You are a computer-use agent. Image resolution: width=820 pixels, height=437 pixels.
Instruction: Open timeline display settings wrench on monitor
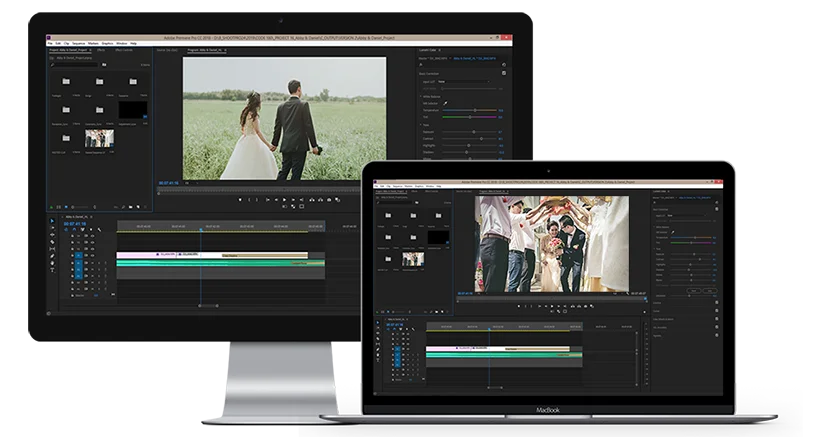(x=99, y=229)
